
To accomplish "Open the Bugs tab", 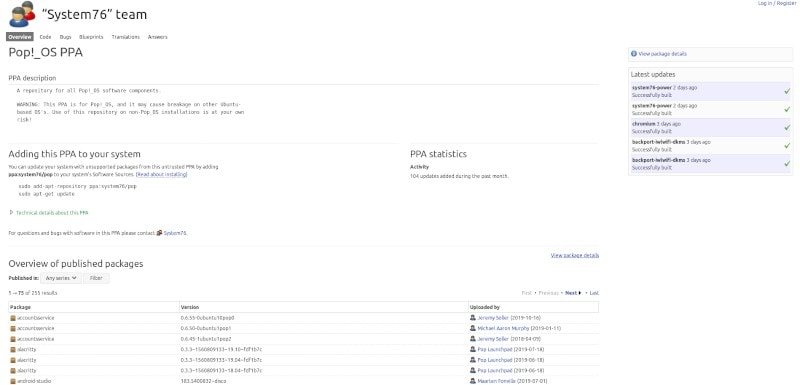I will click(x=65, y=37).
